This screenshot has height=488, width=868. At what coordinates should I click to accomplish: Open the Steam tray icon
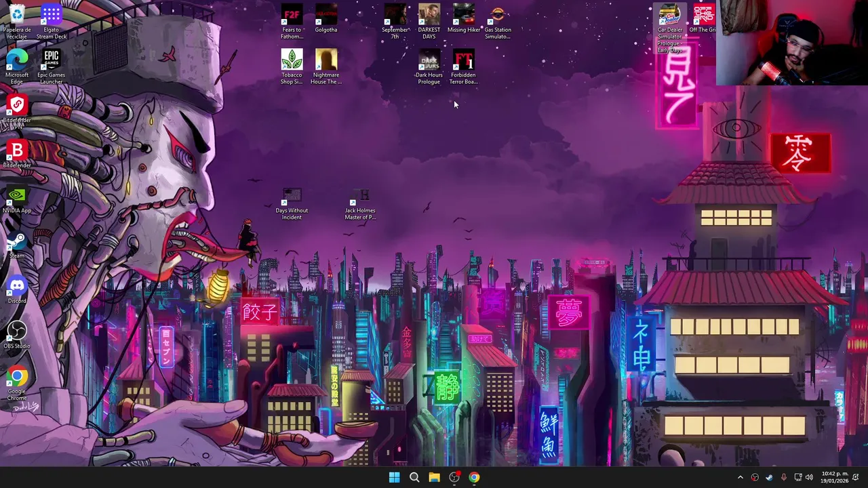[x=769, y=477]
